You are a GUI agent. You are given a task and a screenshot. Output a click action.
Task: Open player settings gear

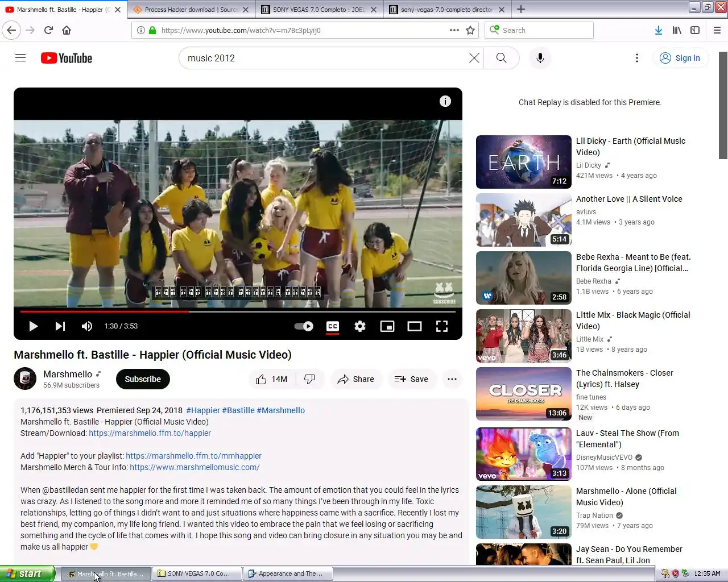point(360,326)
